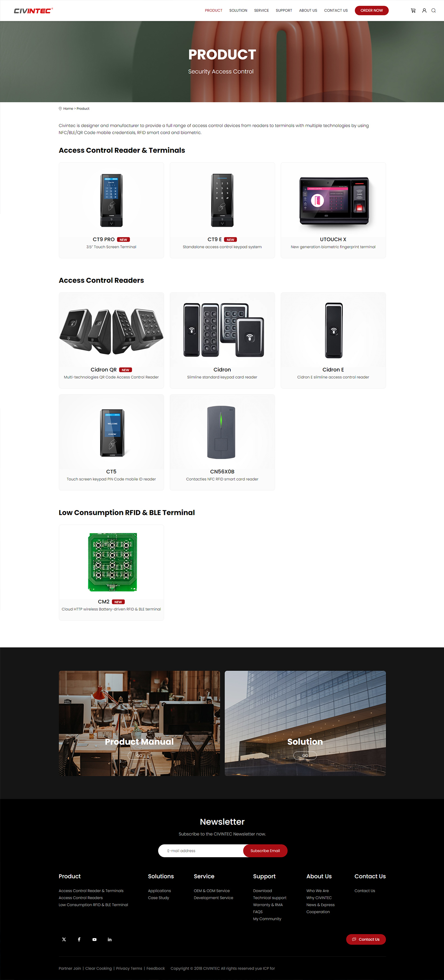Open the SUPPORT menu item
The height and width of the screenshot is (980, 444).
coord(284,11)
